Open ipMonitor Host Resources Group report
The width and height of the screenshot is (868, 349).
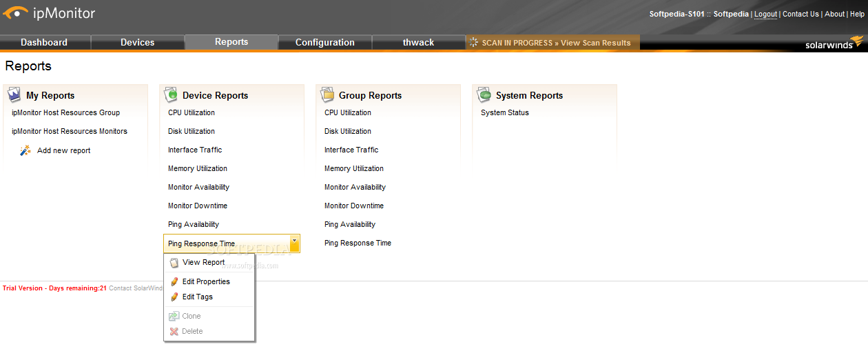pyautogui.click(x=66, y=112)
